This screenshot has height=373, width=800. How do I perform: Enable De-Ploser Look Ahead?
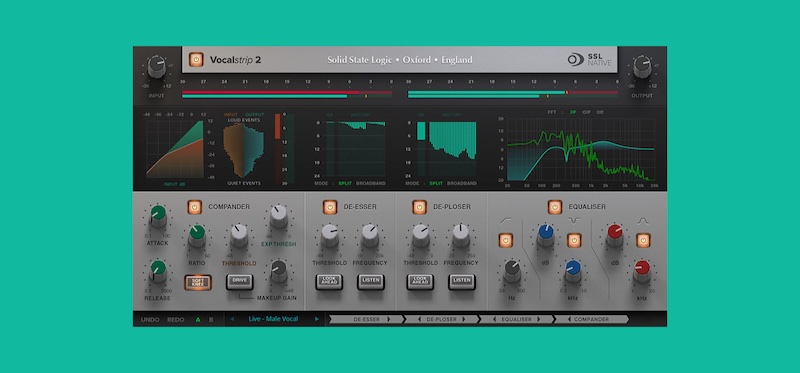420,282
